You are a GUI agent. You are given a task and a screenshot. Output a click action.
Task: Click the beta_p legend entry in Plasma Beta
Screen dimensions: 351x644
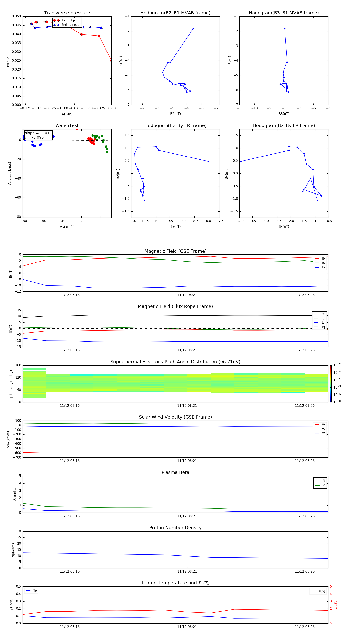click(320, 480)
